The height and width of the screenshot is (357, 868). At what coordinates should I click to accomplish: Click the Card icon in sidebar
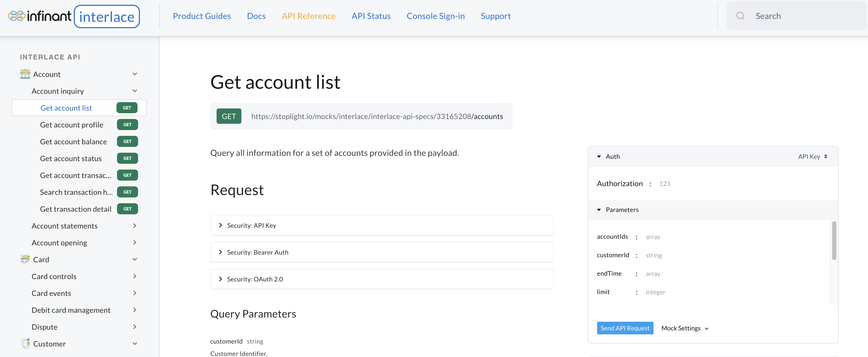pos(25,259)
